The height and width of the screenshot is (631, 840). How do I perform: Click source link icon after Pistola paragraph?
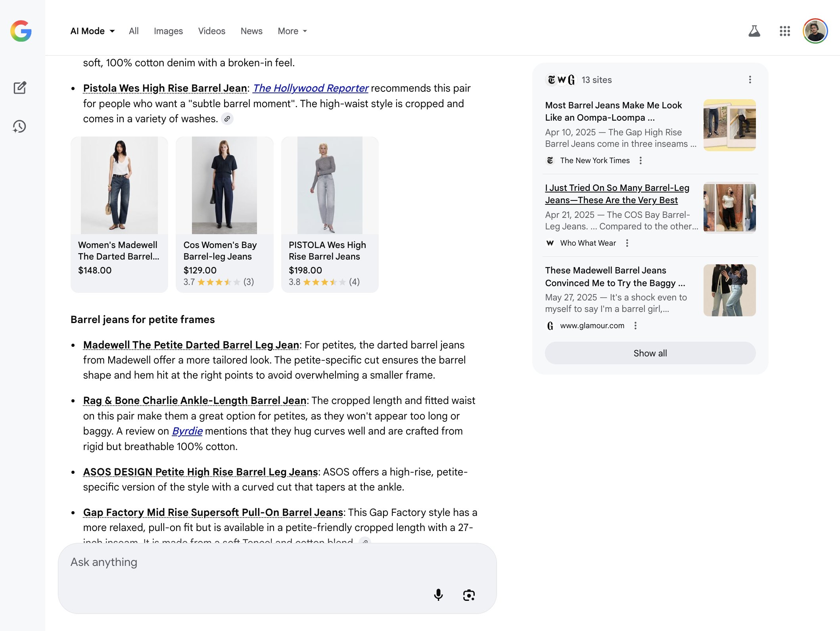(x=227, y=119)
